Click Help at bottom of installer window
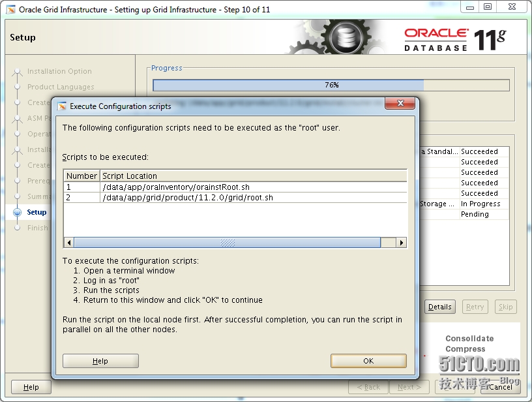532x402 pixels. coord(31,387)
